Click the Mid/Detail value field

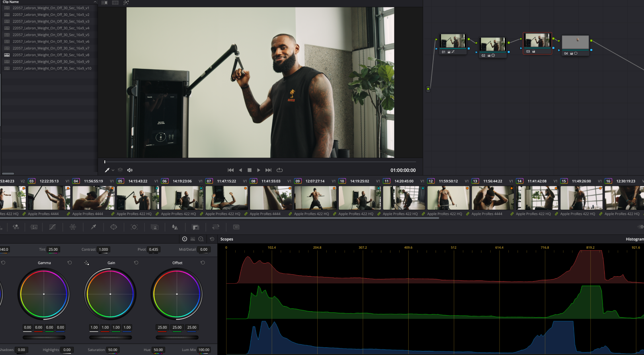[204, 250]
